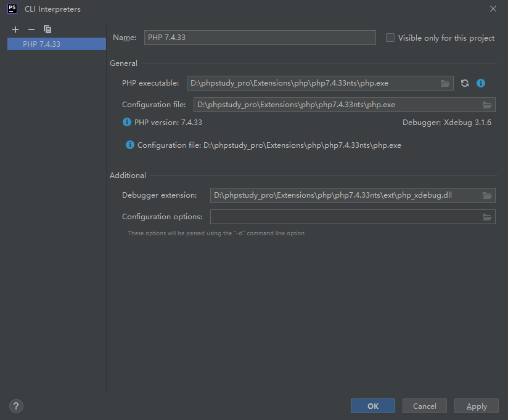Add a new CLI interpreter with plus icon
This screenshot has width=508, height=420.
[x=15, y=30]
